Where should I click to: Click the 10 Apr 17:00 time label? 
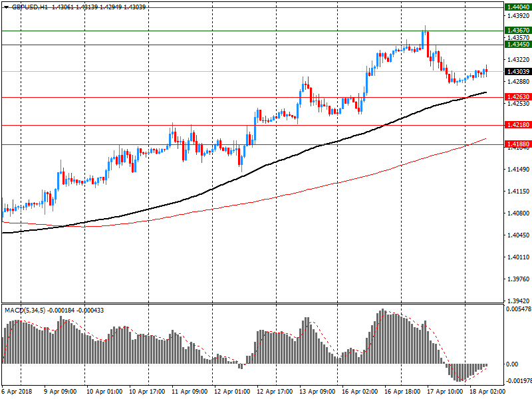[x=147, y=391]
